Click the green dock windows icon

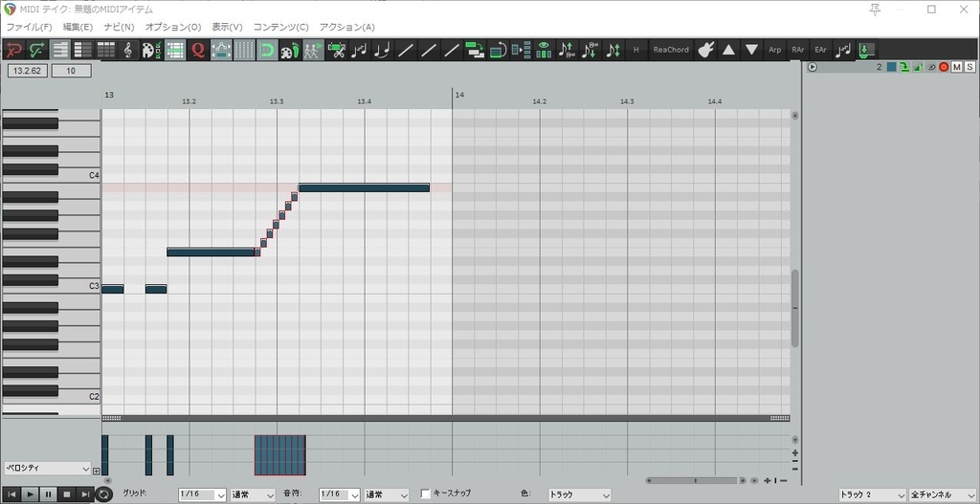(475, 50)
